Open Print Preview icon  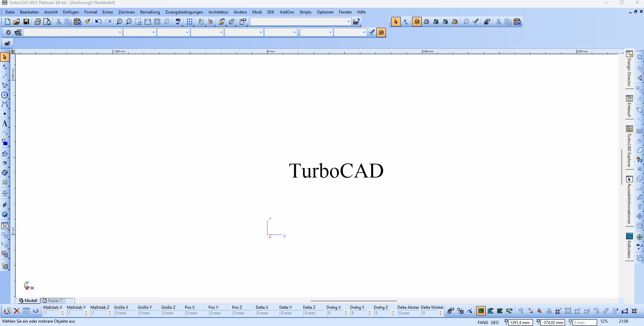[48, 22]
